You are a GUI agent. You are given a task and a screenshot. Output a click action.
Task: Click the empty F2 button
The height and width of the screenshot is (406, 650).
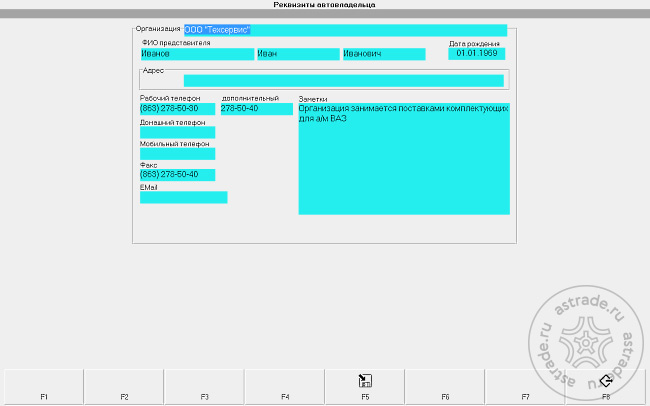(124, 387)
